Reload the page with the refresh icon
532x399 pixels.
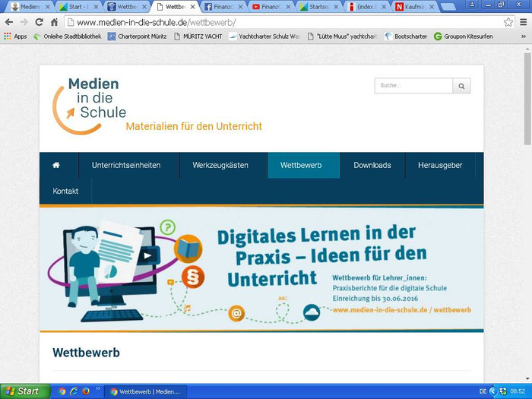[39, 22]
